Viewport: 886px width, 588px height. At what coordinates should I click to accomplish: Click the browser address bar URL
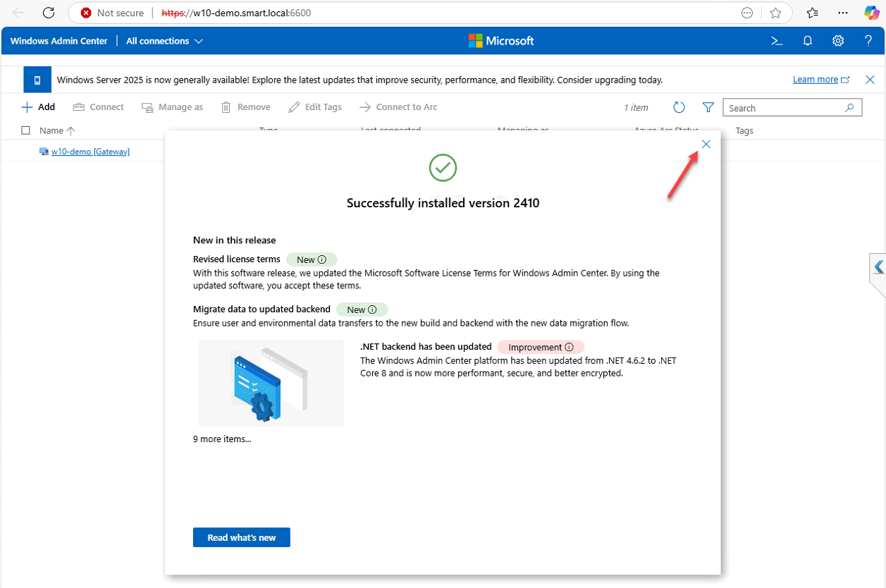coord(236,13)
